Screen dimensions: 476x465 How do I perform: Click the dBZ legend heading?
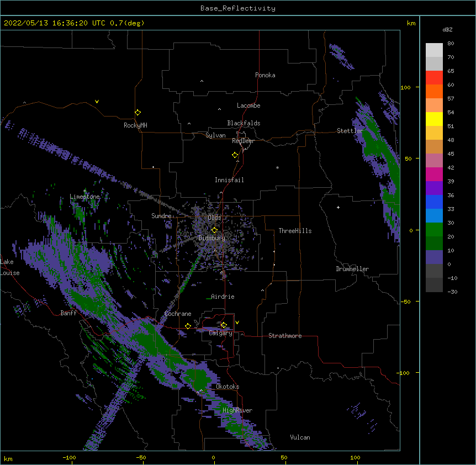[447, 29]
